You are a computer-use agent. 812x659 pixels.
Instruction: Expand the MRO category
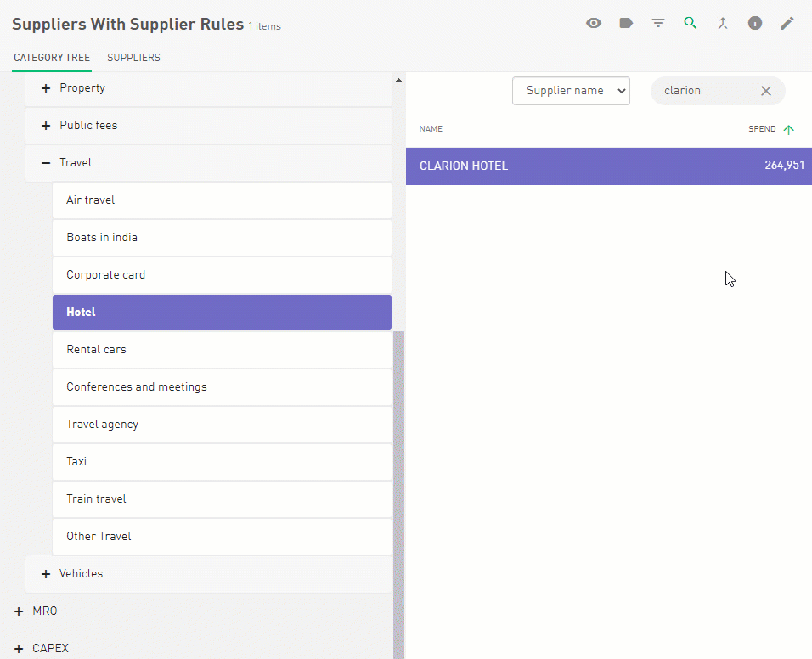click(x=19, y=611)
